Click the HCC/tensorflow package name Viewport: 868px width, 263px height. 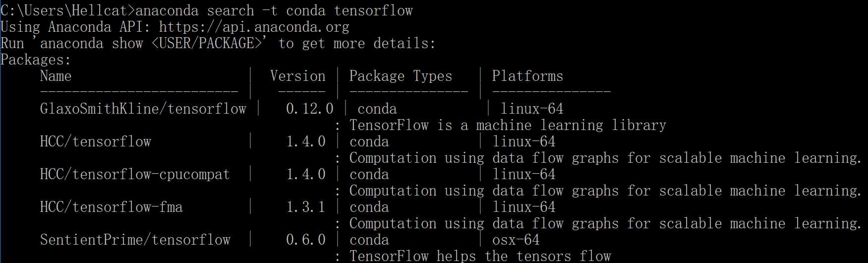pos(95,142)
